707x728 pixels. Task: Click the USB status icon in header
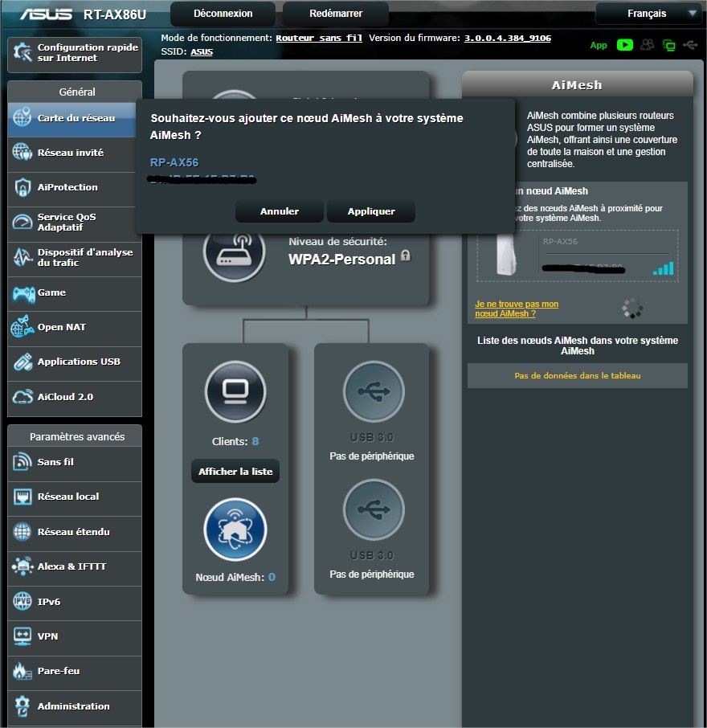coord(690,45)
